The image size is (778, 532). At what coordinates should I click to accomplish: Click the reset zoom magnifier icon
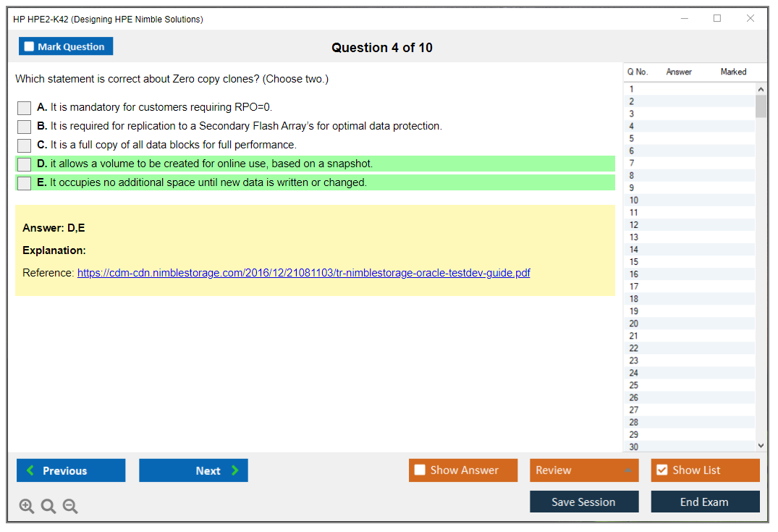pyautogui.click(x=48, y=507)
